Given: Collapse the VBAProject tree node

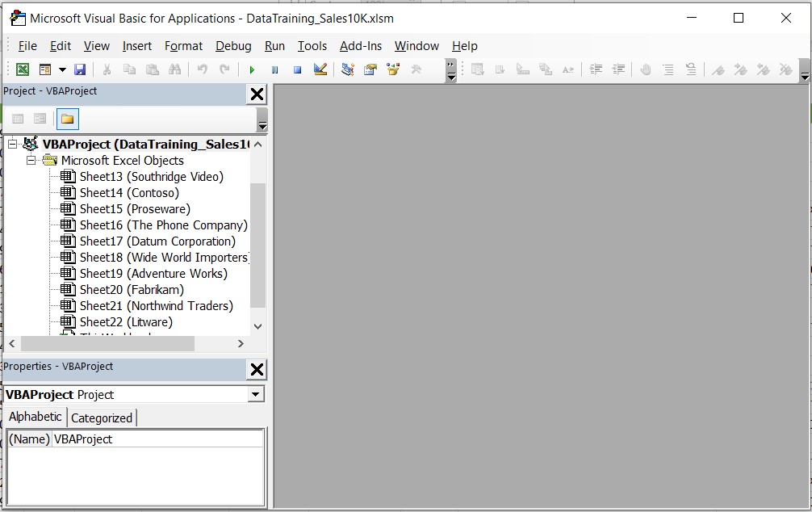Looking at the screenshot, I should [x=12, y=144].
